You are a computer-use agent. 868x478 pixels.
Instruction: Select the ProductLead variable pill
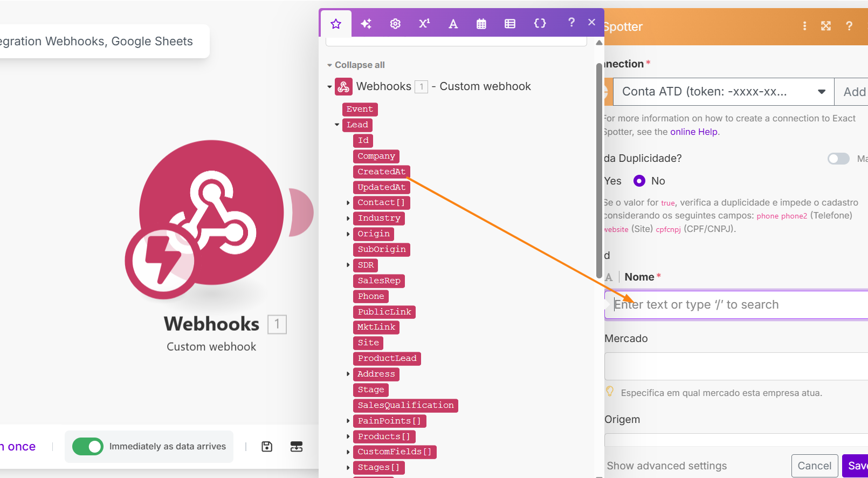(387, 359)
